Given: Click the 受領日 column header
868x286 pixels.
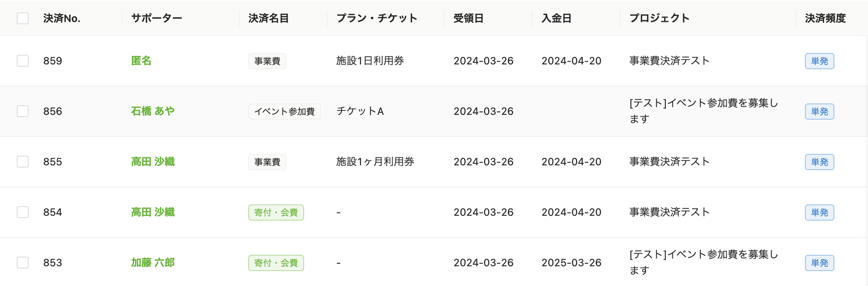Looking at the screenshot, I should pos(468,18).
